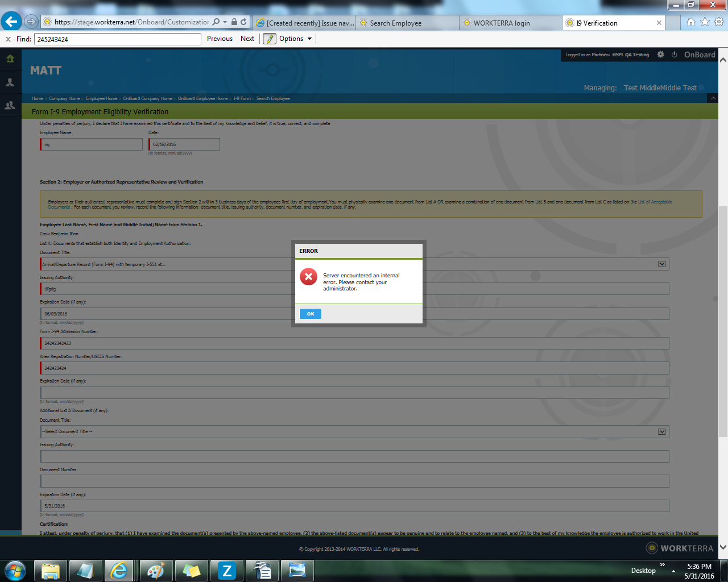Click the home icon in the left sidebar
The width and height of the screenshot is (728, 582).
click(10, 59)
